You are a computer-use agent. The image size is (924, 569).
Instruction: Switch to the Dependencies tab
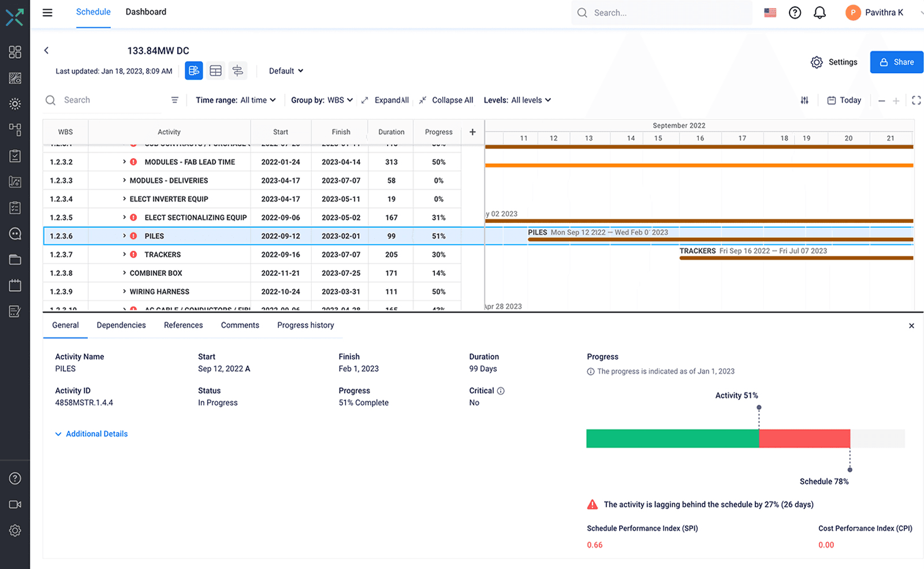point(121,325)
